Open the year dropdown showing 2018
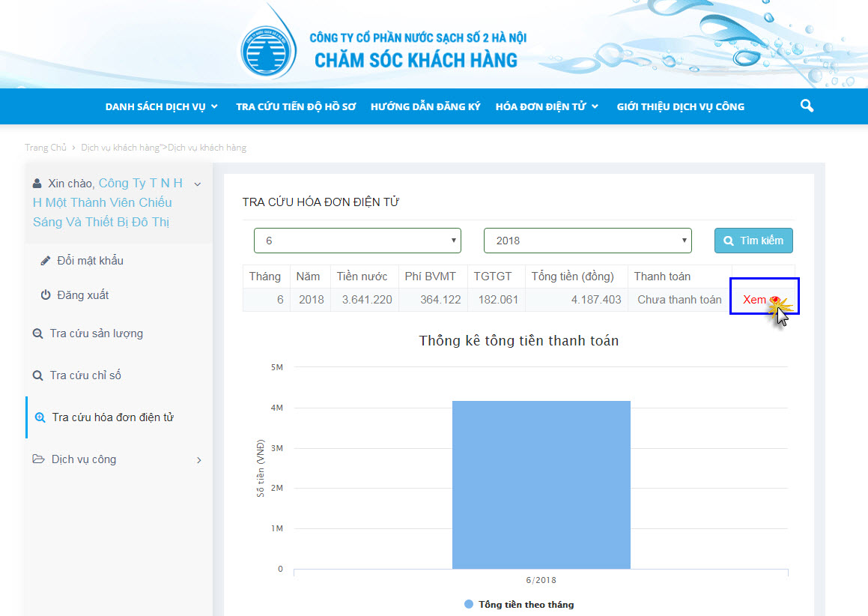Viewport: 868px width, 616px height. point(587,240)
